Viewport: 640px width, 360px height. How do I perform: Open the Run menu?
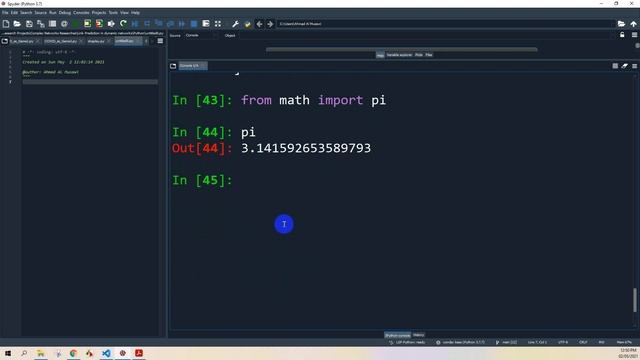(x=53, y=13)
